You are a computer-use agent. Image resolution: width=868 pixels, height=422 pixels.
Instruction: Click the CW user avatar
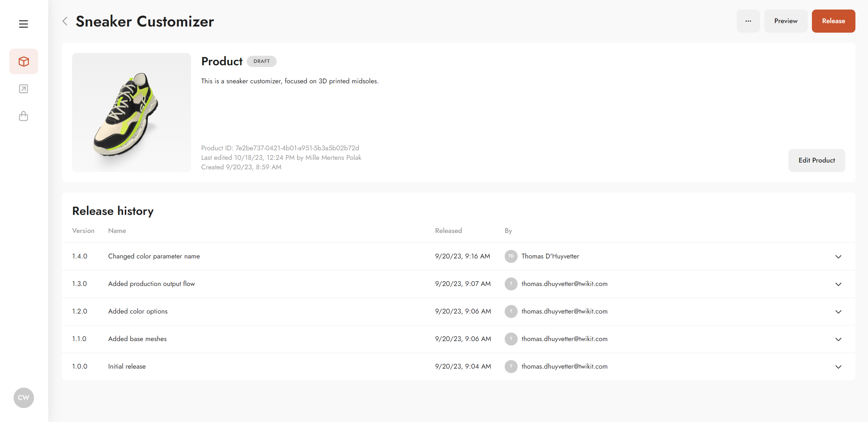coord(23,398)
